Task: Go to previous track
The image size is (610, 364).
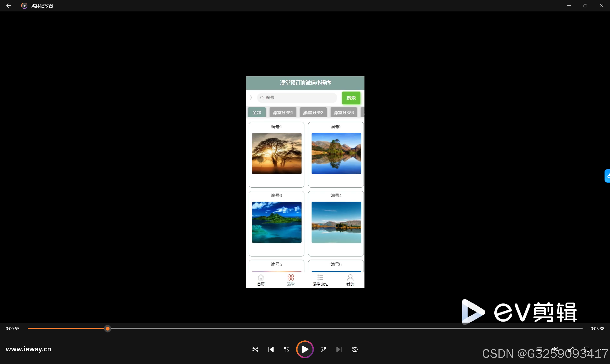Action: (271, 349)
